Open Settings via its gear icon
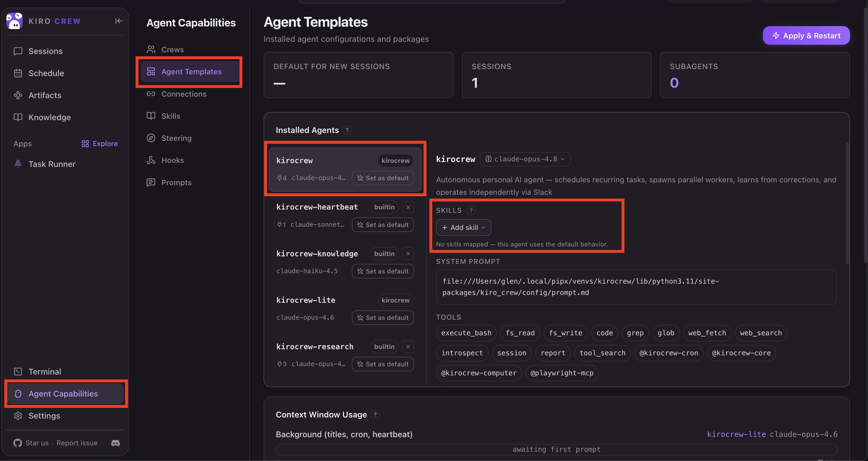The width and height of the screenshot is (868, 461). [x=18, y=416]
